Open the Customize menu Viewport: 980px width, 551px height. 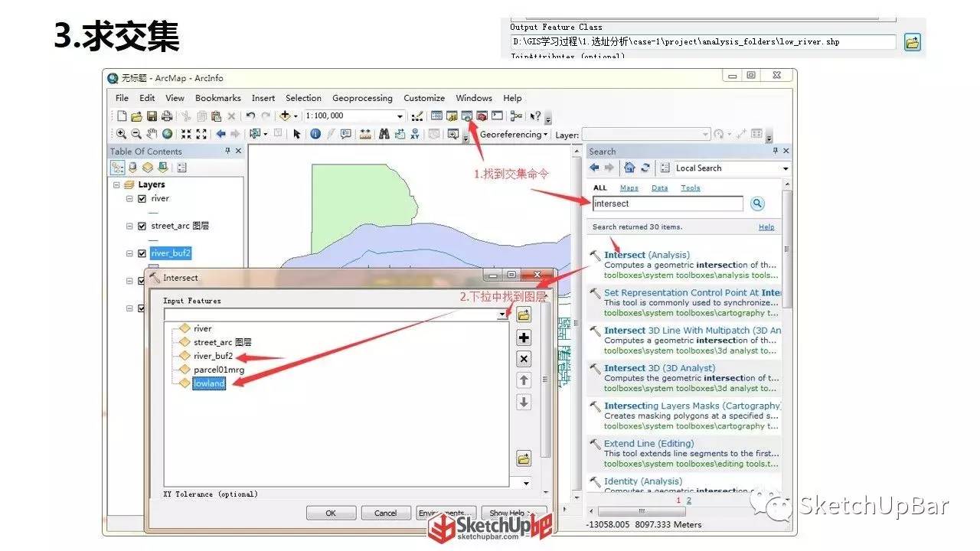click(424, 98)
